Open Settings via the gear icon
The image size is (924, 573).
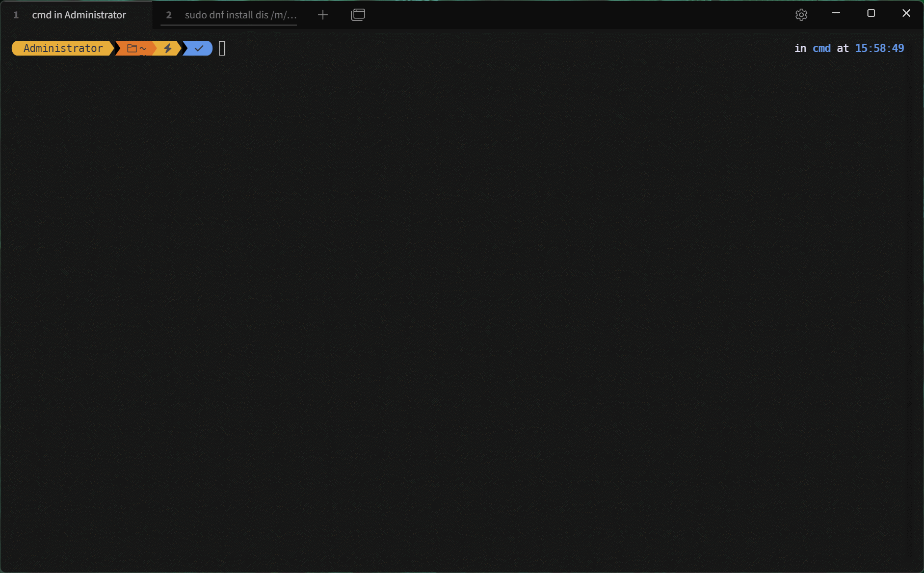[801, 15]
